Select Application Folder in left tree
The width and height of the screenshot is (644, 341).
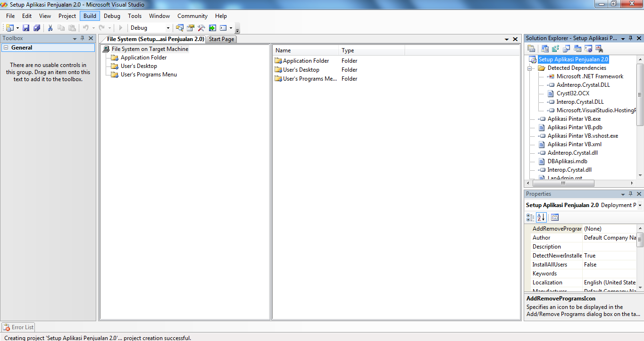point(143,58)
